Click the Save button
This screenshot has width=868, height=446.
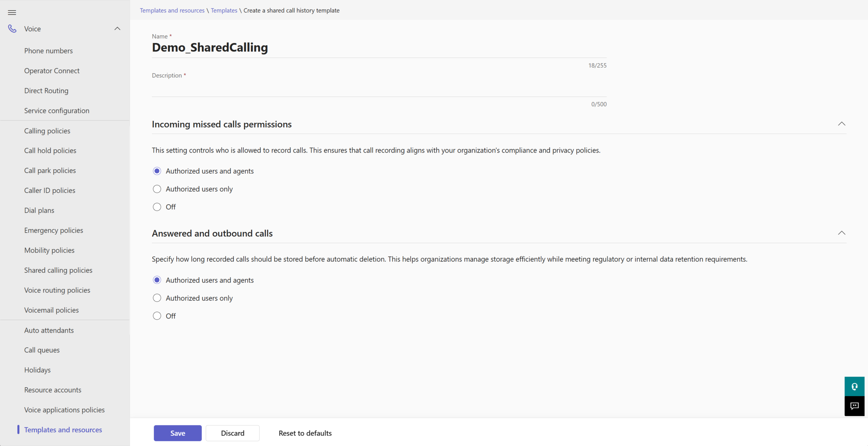tap(177, 433)
